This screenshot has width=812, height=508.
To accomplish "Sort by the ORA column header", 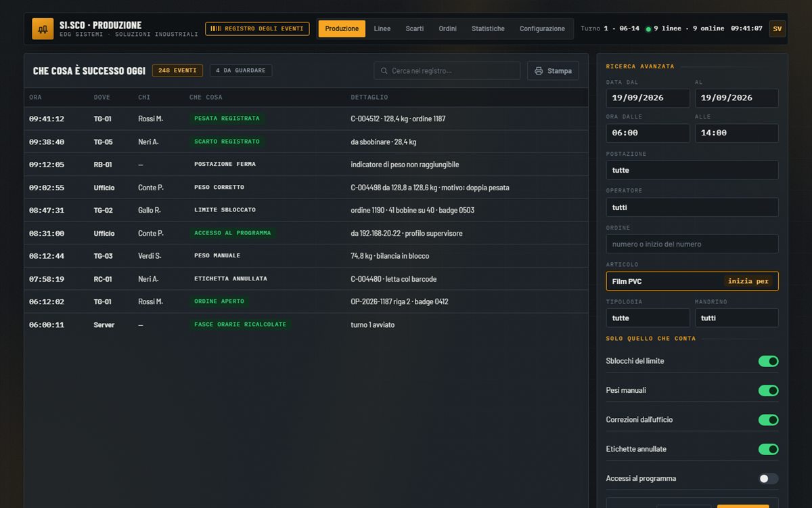I will coord(35,98).
